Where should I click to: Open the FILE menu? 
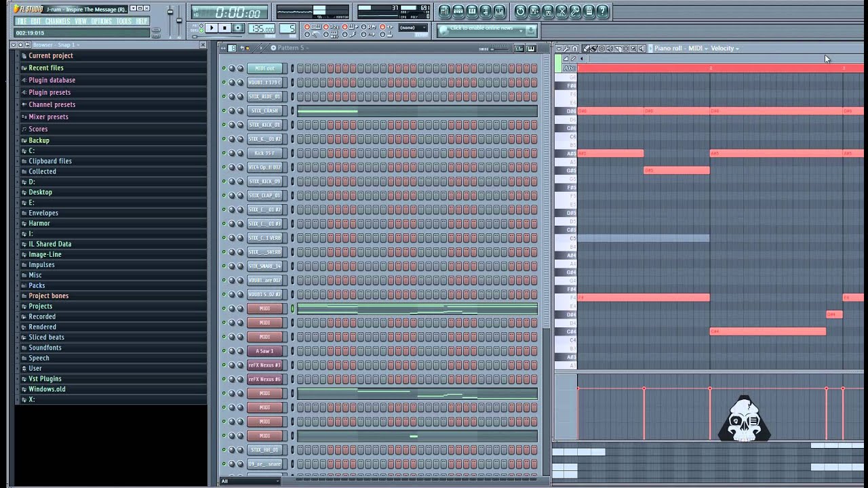coord(22,22)
